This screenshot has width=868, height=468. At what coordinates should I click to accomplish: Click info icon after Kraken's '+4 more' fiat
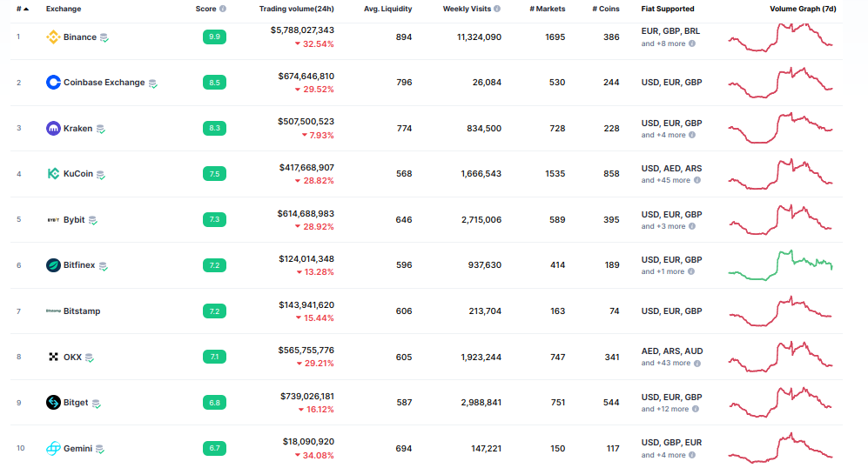[x=692, y=135]
